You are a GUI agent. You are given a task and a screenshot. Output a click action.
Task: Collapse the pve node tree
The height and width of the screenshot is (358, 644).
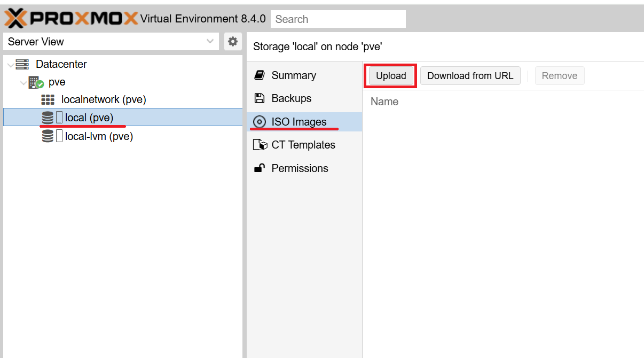coord(23,82)
